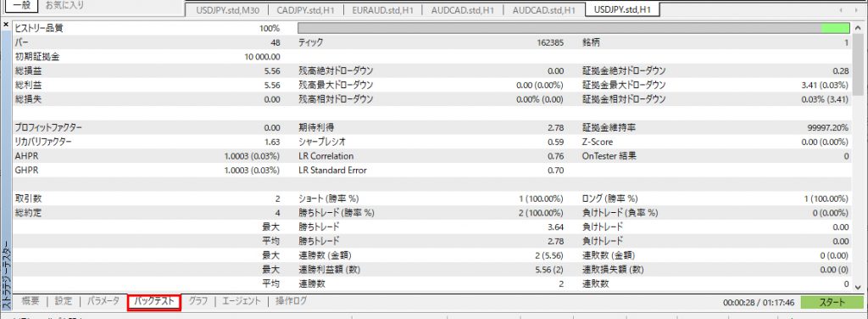Open the USDJPY.std,M30 chart tab
The image size is (868, 319).
tap(227, 10)
